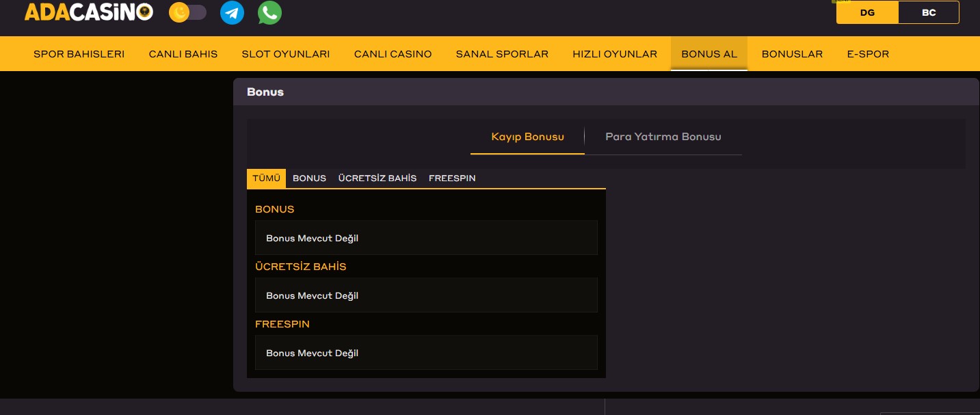Click the AdaCasino logo

(x=88, y=12)
